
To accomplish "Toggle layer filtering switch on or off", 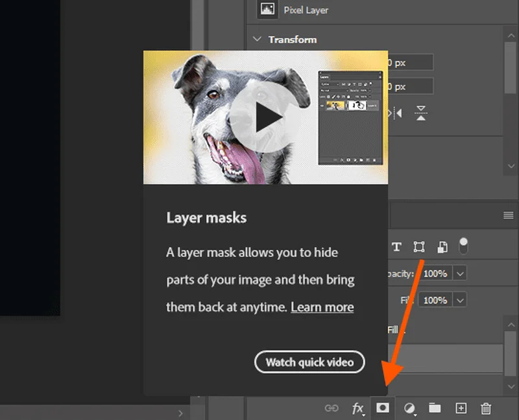I will [x=464, y=246].
